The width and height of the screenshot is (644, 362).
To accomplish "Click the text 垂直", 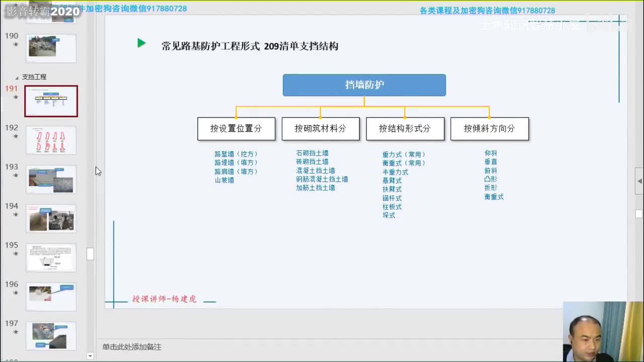I will click(x=491, y=161).
